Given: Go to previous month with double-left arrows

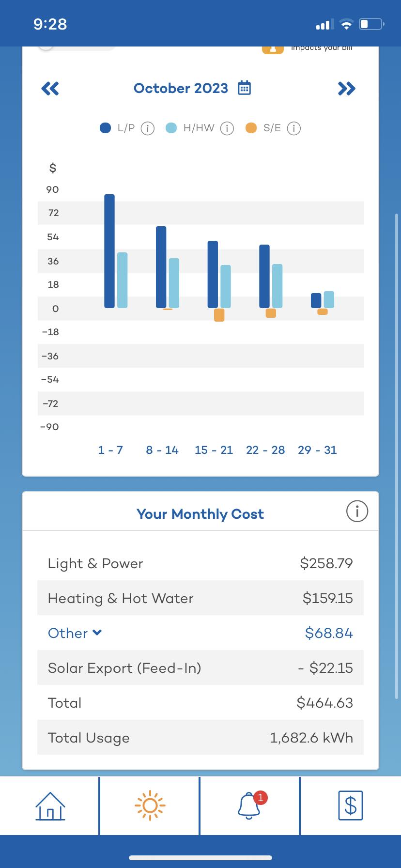Looking at the screenshot, I should (50, 89).
